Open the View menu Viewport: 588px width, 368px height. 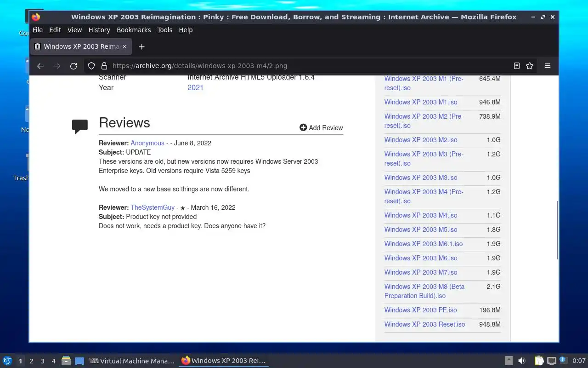click(74, 30)
